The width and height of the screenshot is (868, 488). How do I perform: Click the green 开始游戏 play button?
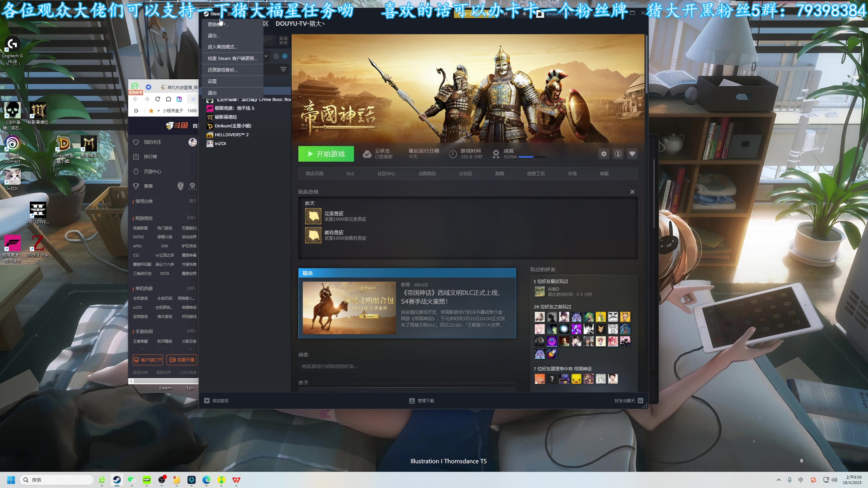326,154
